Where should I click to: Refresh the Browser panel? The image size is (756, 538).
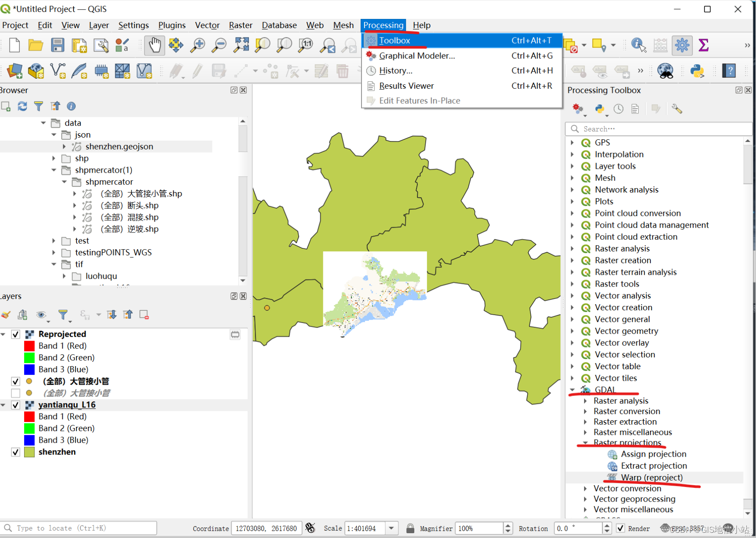(x=22, y=106)
